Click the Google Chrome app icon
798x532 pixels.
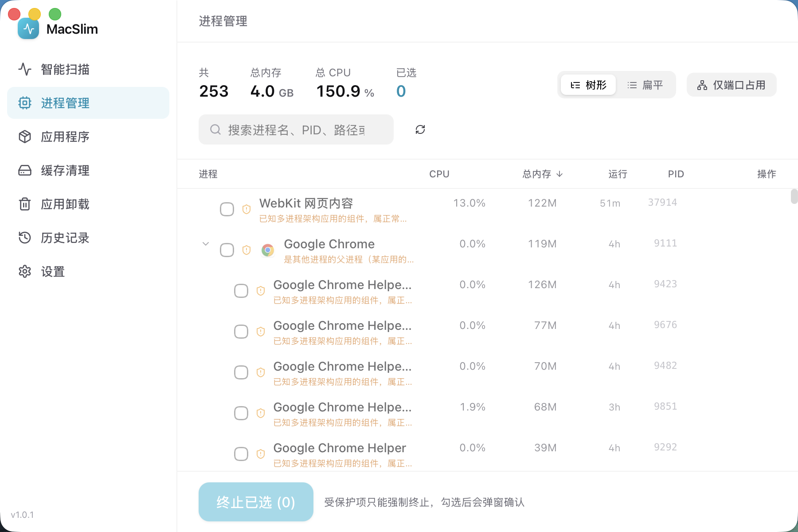click(x=268, y=250)
